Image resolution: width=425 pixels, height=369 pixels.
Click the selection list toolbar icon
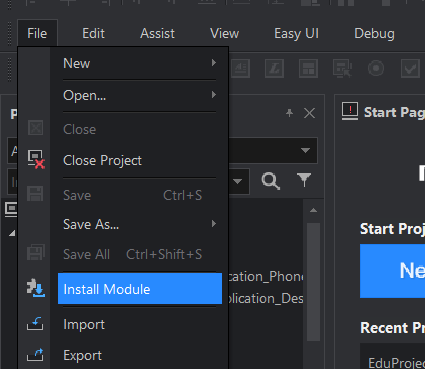pos(342,68)
